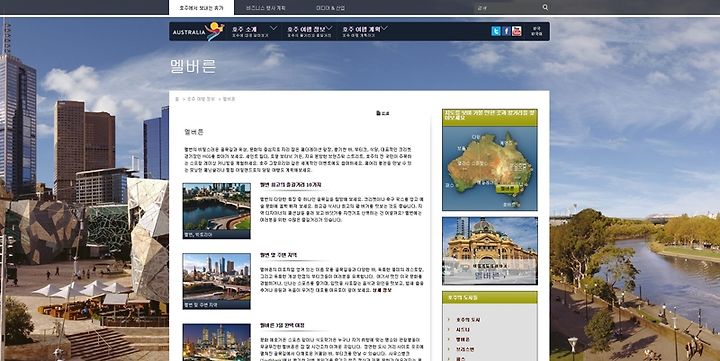Select 브리즈번 in sidebar city list
The image size is (720, 361).
tap(465, 349)
